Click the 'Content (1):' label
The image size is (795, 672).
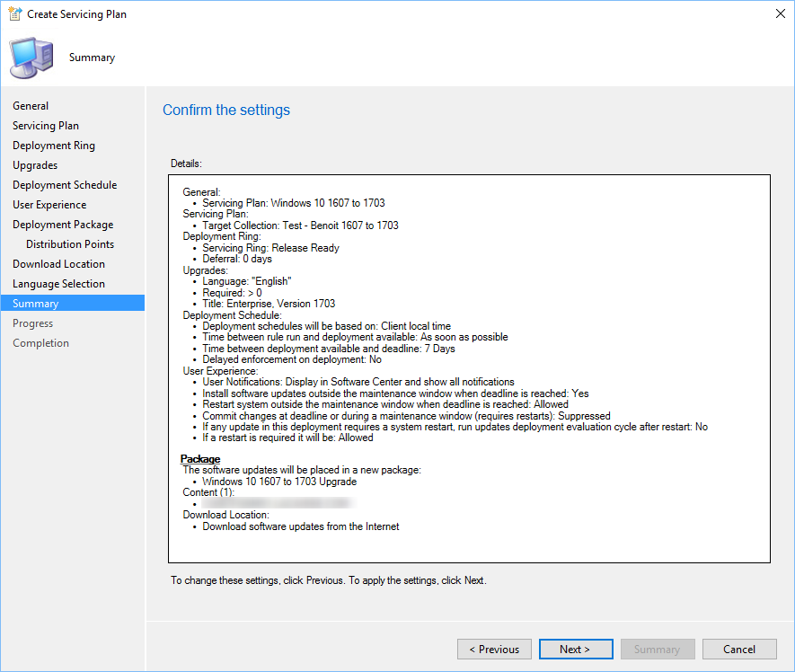(x=208, y=492)
